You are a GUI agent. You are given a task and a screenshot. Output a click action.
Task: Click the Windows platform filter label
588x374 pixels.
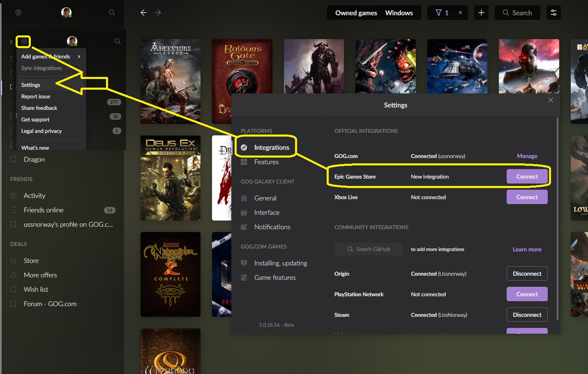[x=399, y=13]
